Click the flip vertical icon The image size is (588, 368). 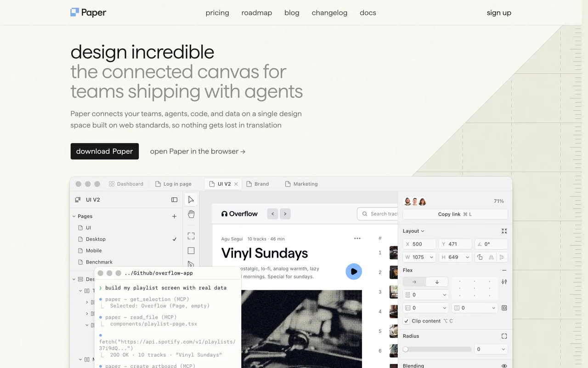(x=502, y=257)
